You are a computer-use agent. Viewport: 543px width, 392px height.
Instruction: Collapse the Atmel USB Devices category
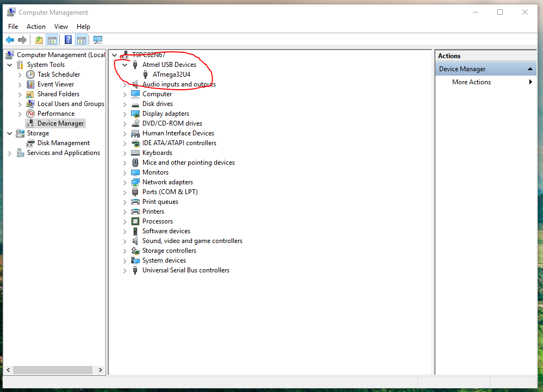click(x=125, y=65)
